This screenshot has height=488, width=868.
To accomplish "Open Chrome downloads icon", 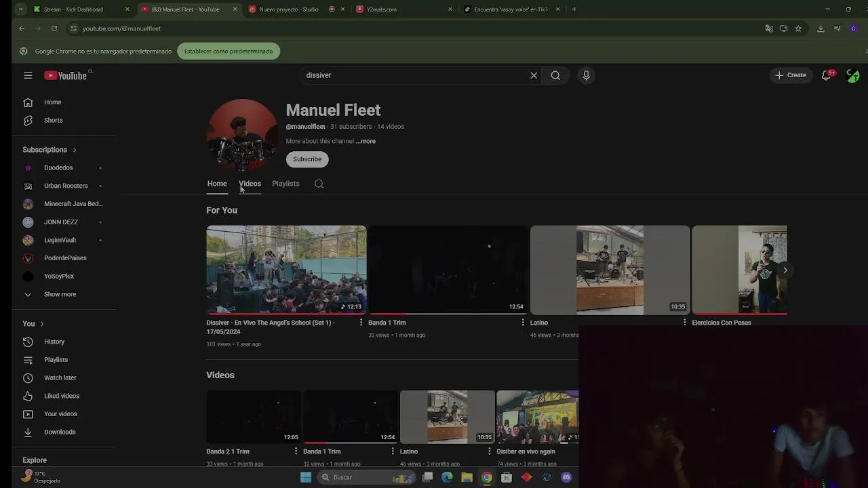I will [x=821, y=28].
